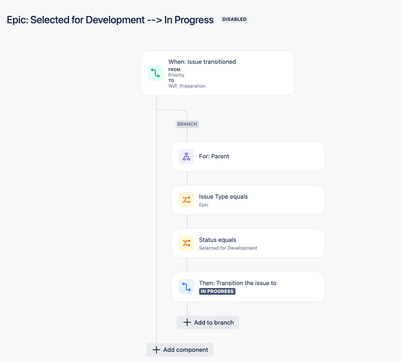Viewport: 402px width, 361px height.
Task: Click the Add component button
Action: click(x=180, y=350)
